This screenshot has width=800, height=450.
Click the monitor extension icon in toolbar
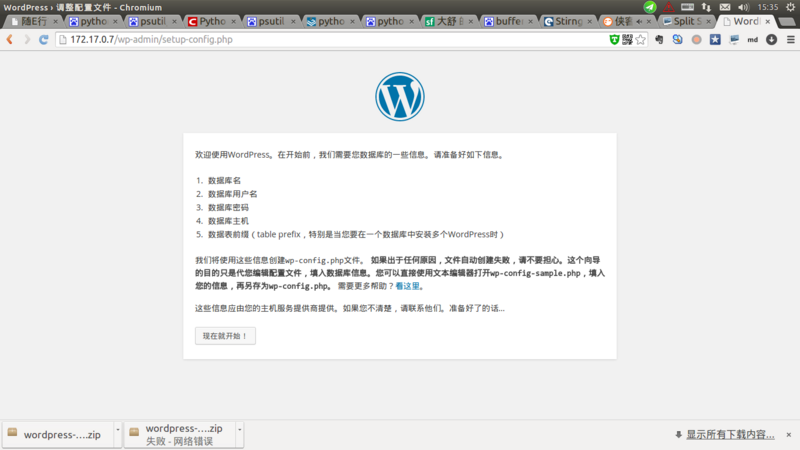[734, 39]
